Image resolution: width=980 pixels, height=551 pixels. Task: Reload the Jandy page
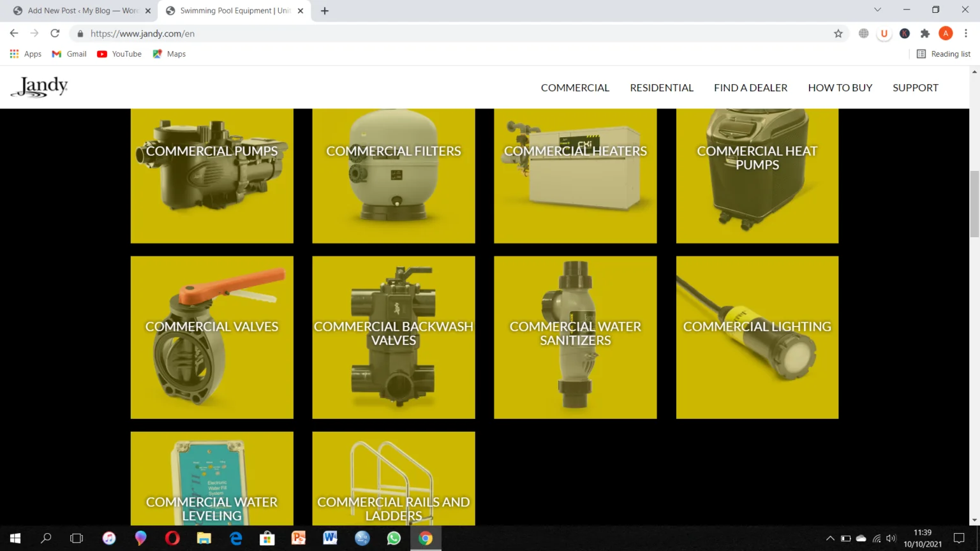point(55,33)
